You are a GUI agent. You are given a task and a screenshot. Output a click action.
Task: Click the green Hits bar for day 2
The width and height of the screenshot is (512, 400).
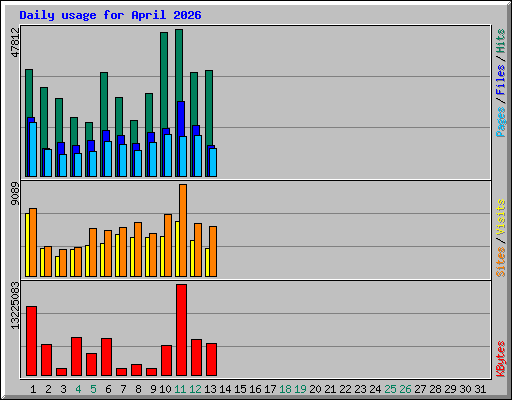point(44,117)
